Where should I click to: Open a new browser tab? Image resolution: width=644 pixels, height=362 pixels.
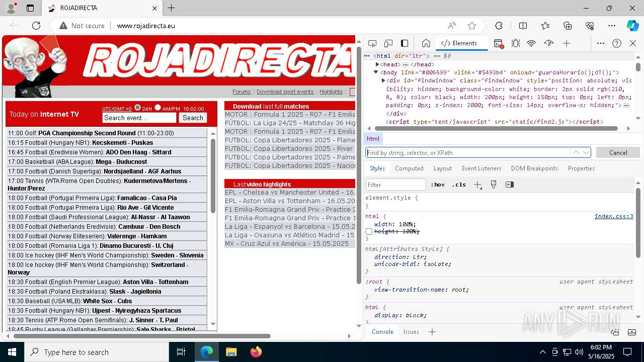click(x=171, y=8)
